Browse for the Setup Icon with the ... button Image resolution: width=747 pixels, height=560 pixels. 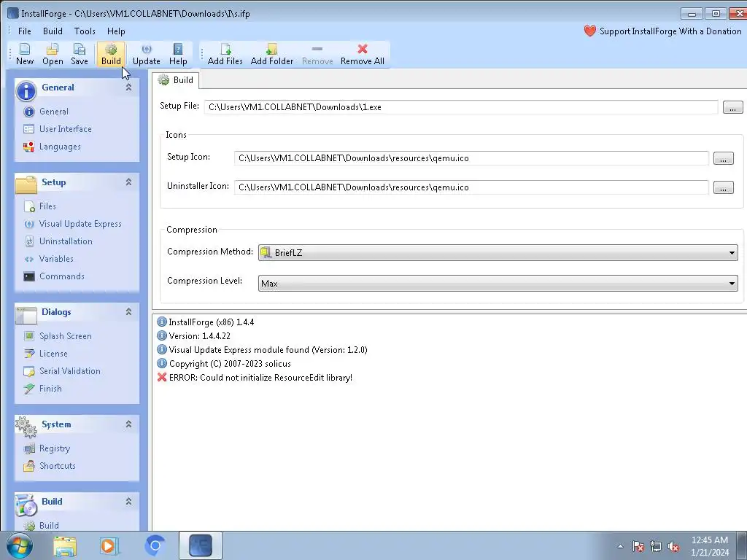coord(723,158)
